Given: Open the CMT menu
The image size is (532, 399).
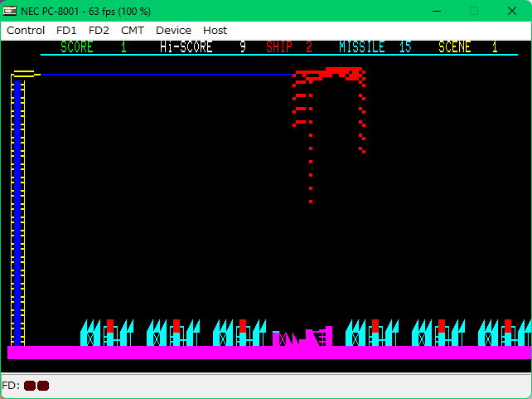Looking at the screenshot, I should pos(133,30).
